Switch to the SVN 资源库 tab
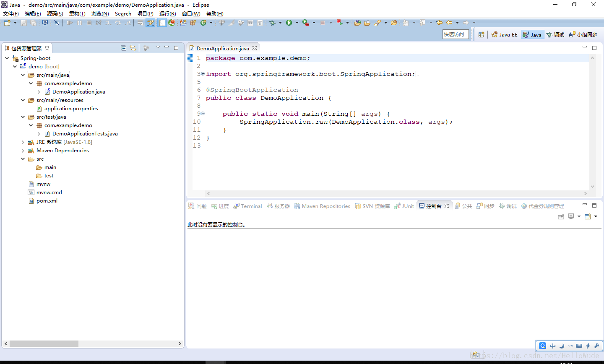 (x=372, y=206)
